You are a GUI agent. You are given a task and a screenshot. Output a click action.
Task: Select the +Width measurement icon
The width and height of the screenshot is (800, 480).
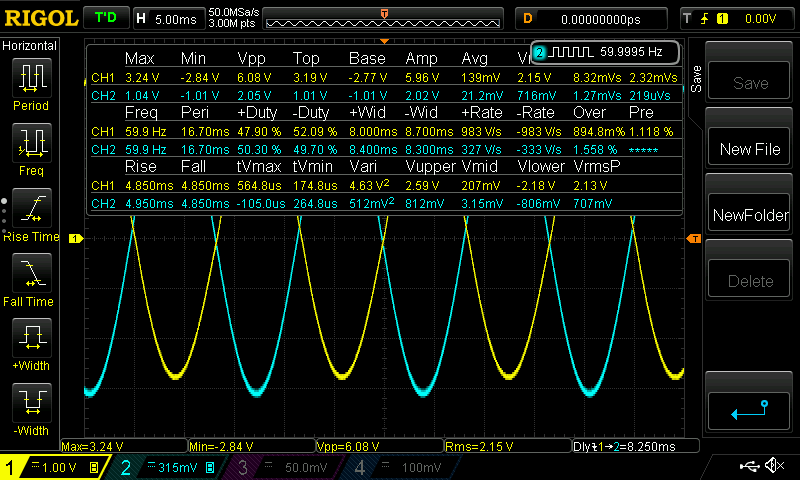point(32,338)
